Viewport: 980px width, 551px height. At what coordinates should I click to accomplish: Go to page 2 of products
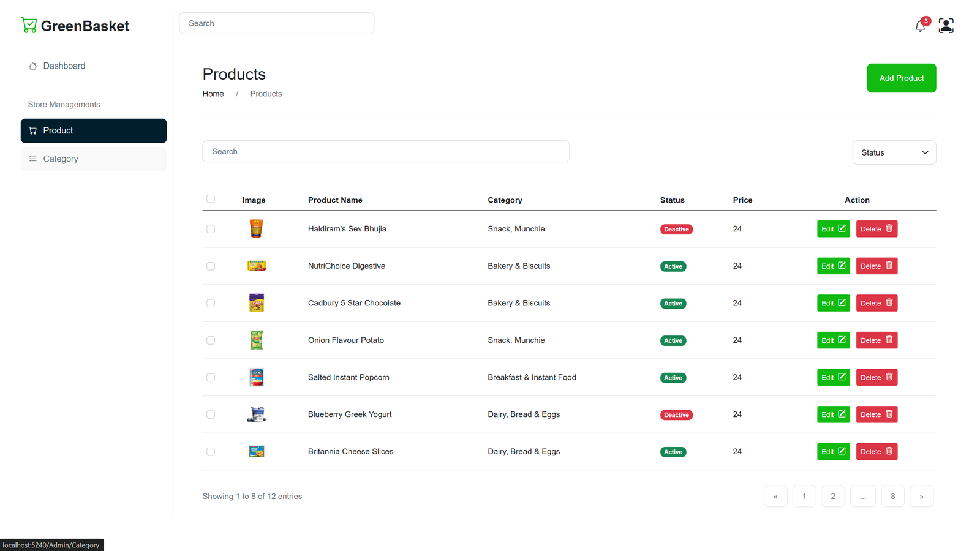[832, 497]
